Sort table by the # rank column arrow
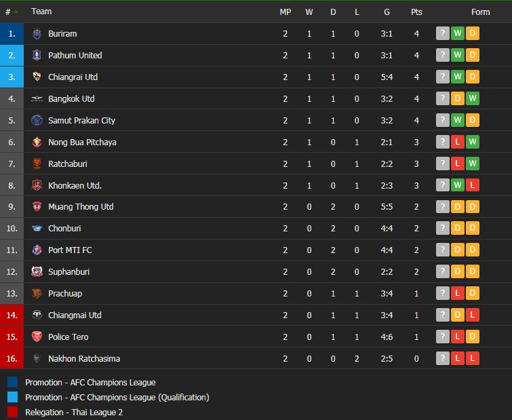The width and height of the screenshot is (512, 420). (16, 12)
